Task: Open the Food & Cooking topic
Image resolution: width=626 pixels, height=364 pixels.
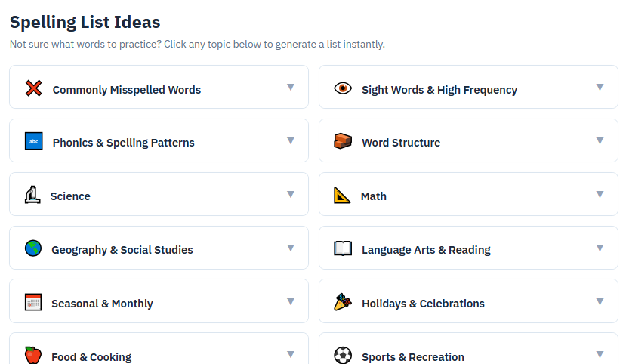Action: pyautogui.click(x=91, y=356)
